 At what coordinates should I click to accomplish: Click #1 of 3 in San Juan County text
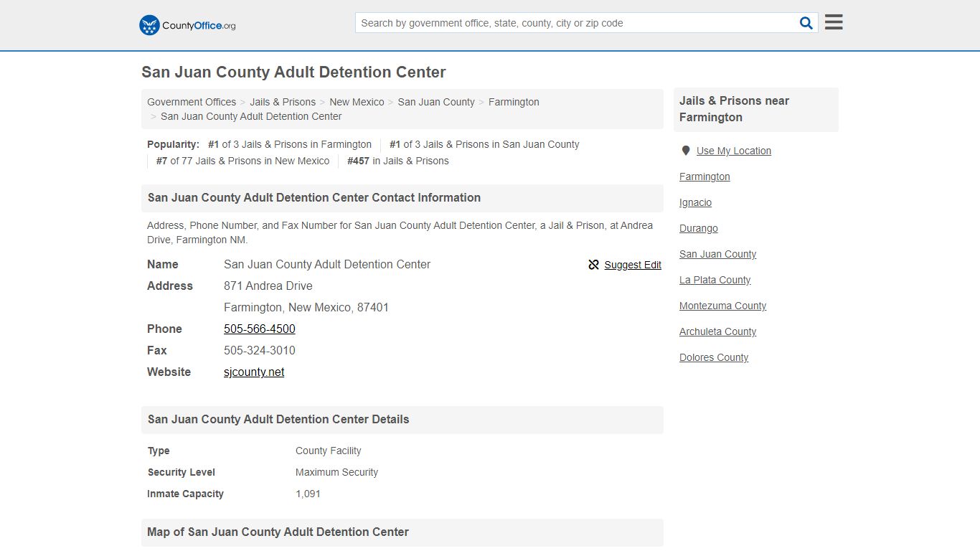pyautogui.click(x=484, y=144)
